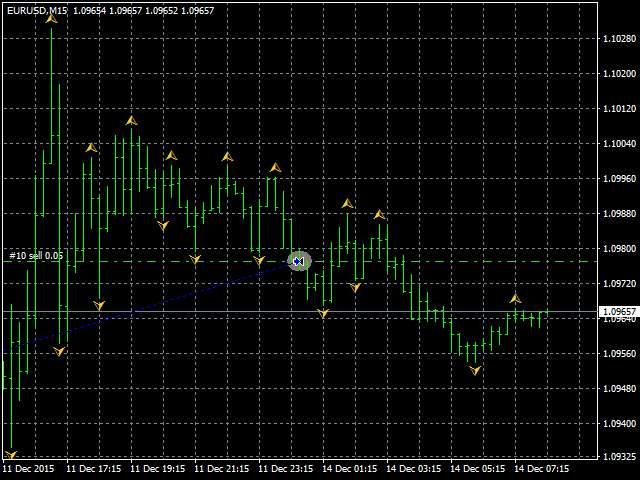Click the 1.10280 price scale label
This screenshot has height=480, width=640.
(619, 39)
